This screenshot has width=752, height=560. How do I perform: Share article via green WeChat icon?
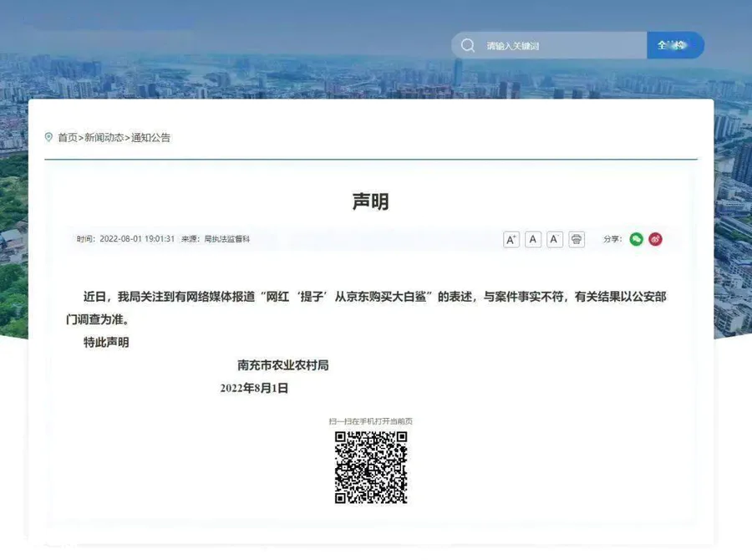[637, 239]
